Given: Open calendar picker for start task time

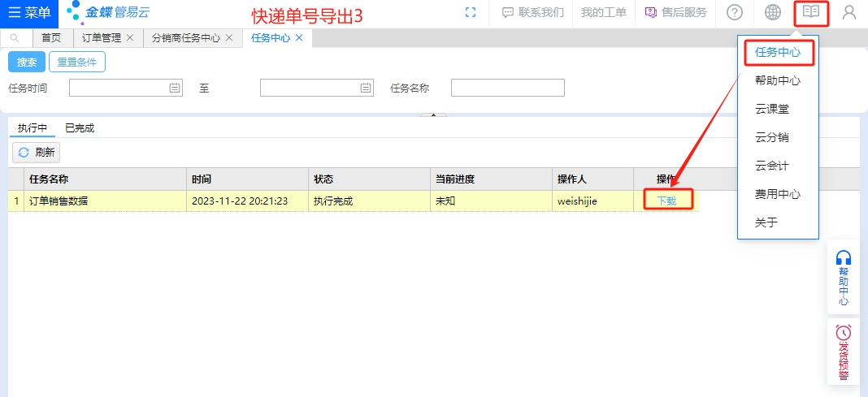Looking at the screenshot, I should click(174, 88).
